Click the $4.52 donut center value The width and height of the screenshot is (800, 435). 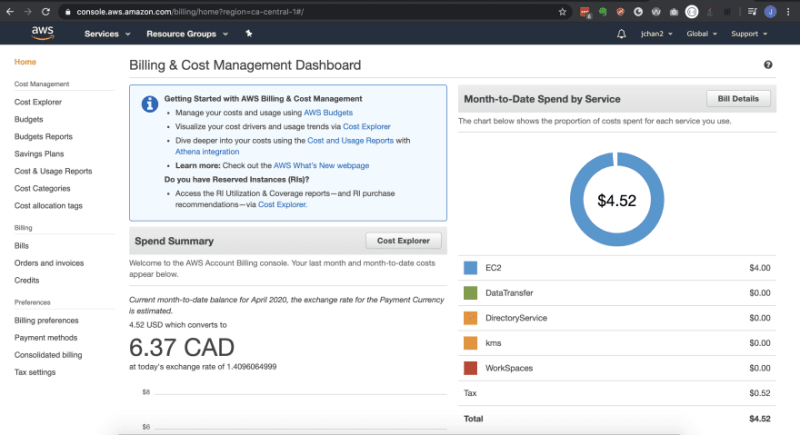[617, 200]
